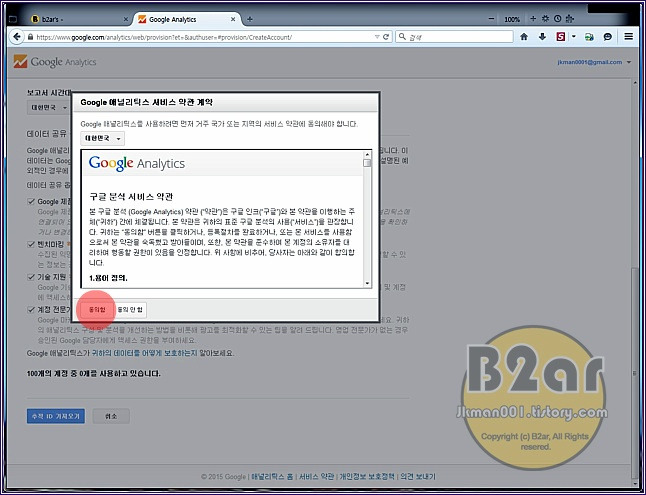
Task: Click the terms text scrollbar thumb
Action: pyautogui.click(x=367, y=163)
